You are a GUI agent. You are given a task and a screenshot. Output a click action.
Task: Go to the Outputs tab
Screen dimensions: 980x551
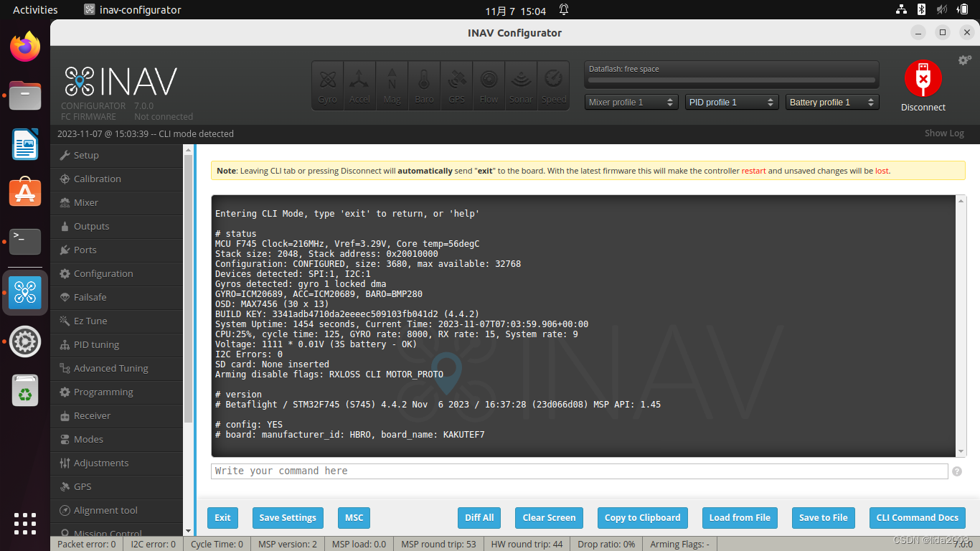(x=117, y=227)
